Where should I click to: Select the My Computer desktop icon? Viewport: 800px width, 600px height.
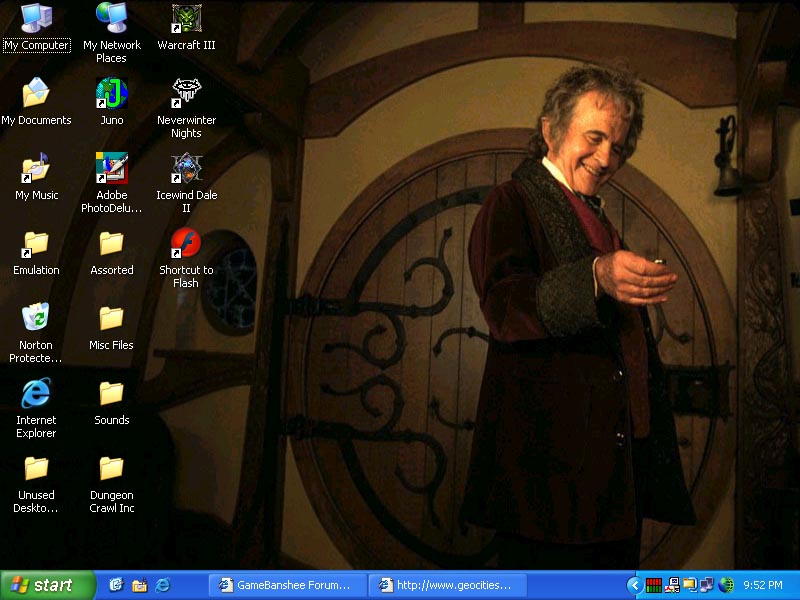(36, 28)
